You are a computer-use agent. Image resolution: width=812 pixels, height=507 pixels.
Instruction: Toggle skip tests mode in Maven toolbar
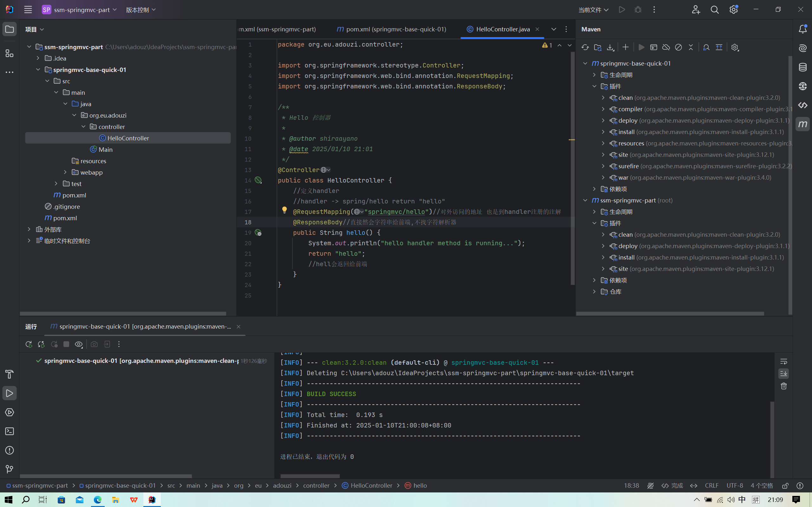tap(678, 47)
